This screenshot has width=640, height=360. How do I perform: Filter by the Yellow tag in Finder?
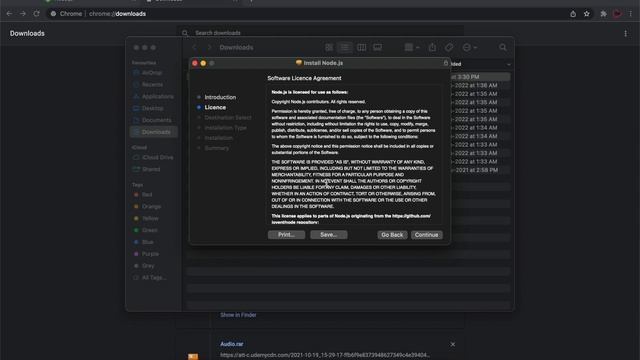click(150, 218)
